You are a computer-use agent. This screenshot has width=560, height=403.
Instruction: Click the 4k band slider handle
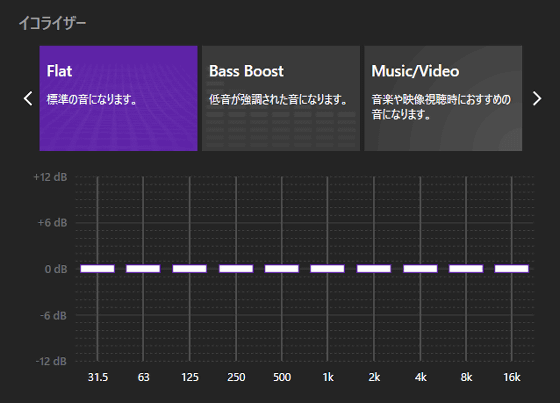[420, 269]
